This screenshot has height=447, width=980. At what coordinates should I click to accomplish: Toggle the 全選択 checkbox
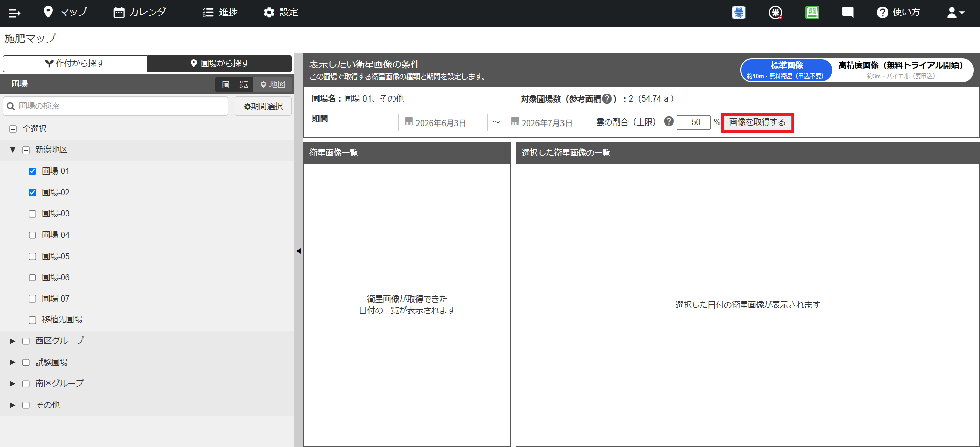[x=13, y=129]
